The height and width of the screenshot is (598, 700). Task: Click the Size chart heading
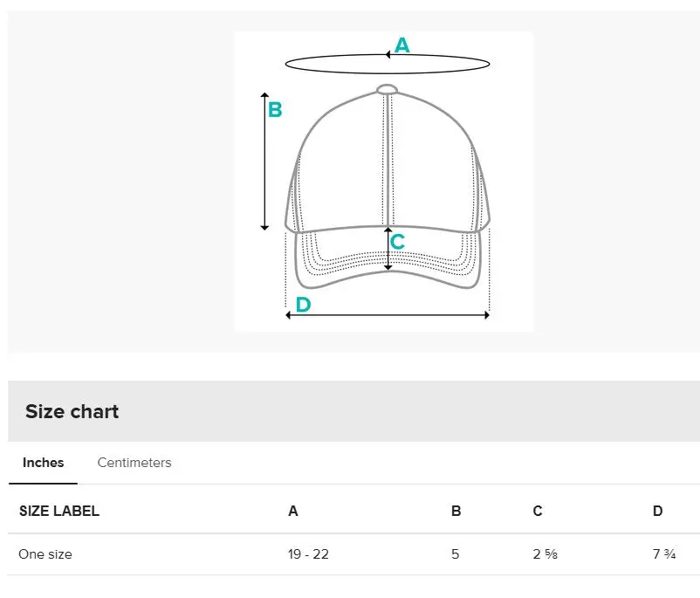[x=72, y=412]
